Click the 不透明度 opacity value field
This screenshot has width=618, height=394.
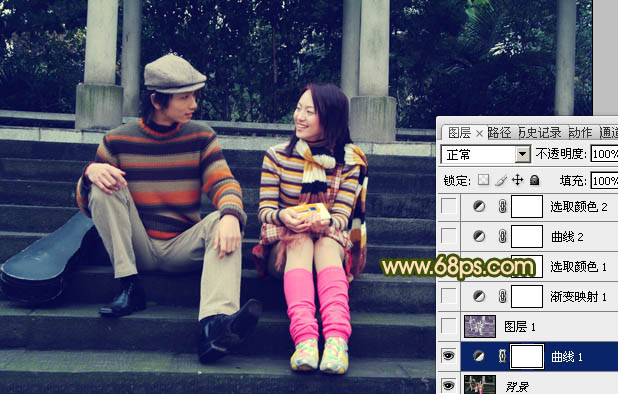click(604, 154)
